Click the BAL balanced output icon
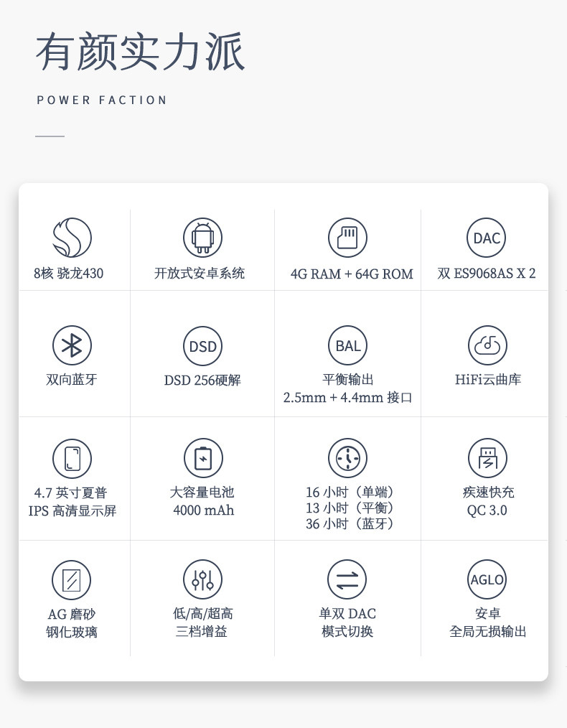The width and height of the screenshot is (567, 728). (347, 345)
